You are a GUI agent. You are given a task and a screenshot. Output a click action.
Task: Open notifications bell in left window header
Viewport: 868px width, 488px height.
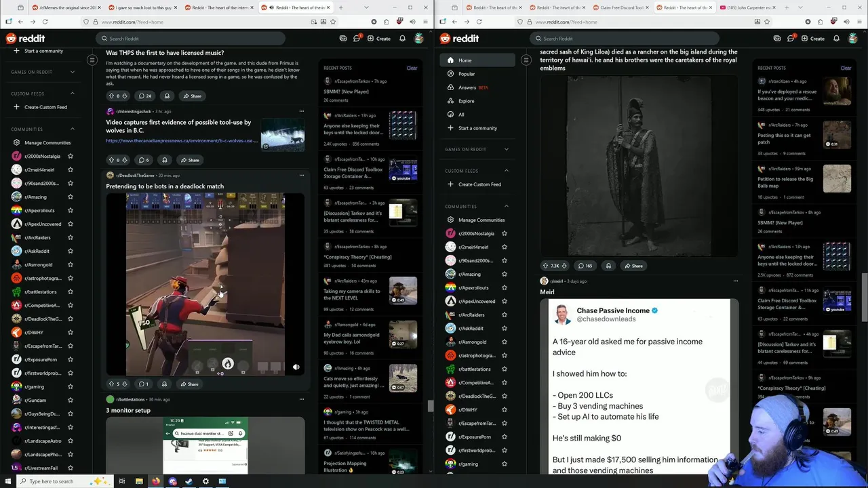point(402,39)
